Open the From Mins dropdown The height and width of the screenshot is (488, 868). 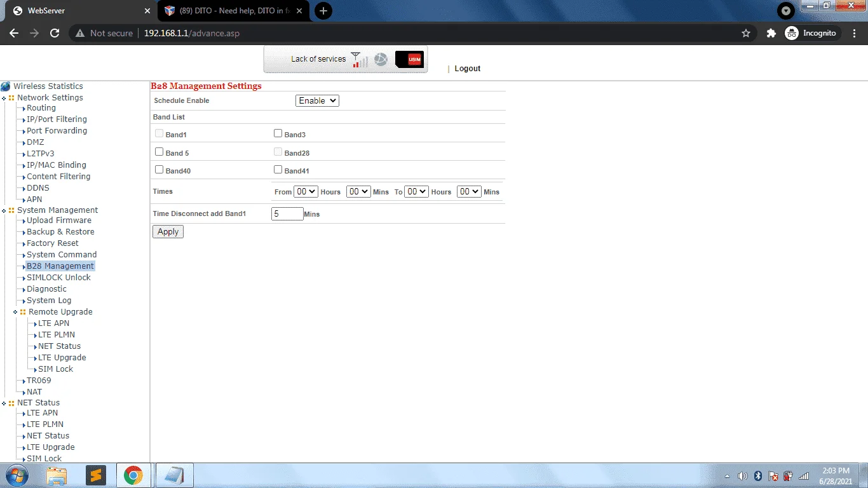click(358, 191)
